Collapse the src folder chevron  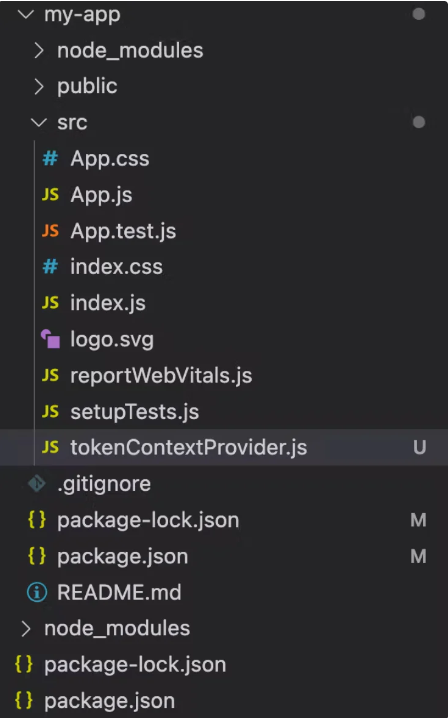pyautogui.click(x=39, y=122)
